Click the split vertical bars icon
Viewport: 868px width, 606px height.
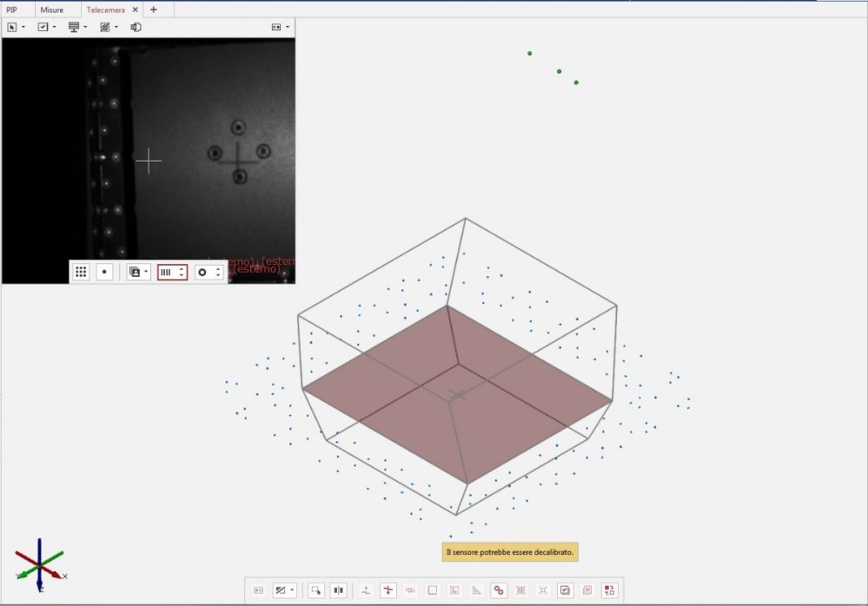(339, 590)
